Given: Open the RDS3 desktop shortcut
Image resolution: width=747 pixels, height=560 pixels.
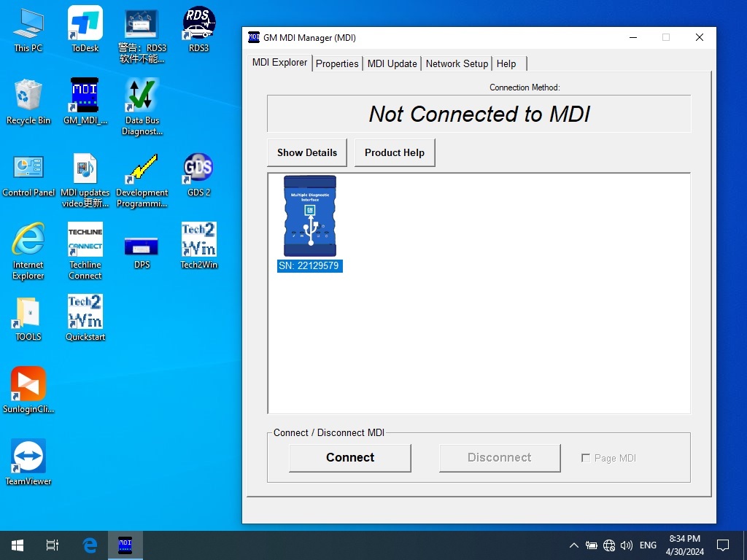Looking at the screenshot, I should [x=198, y=24].
